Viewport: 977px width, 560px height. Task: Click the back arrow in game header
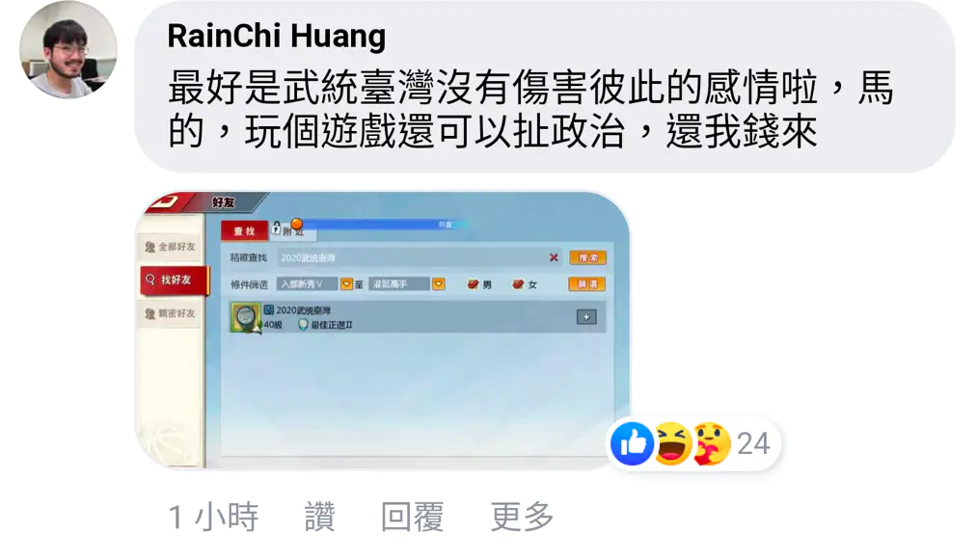[x=167, y=201]
